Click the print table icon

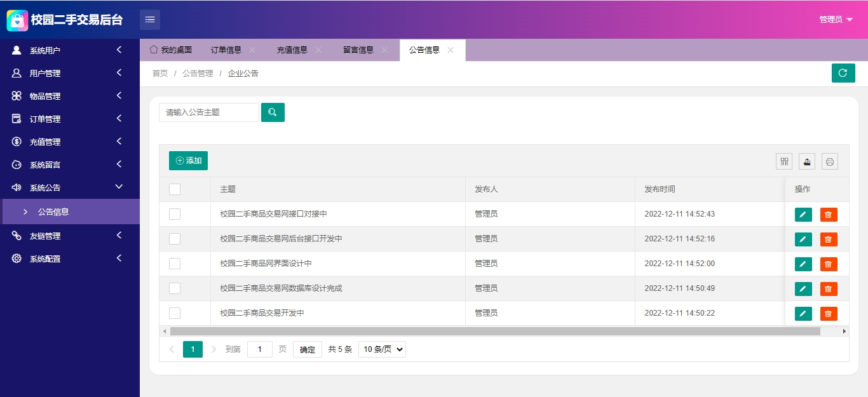[x=830, y=161]
